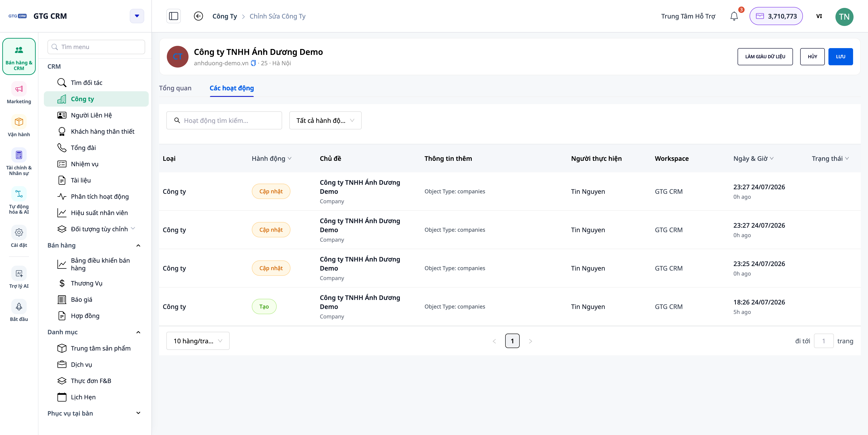Toggle the sidebar panel icon
Image resolution: width=868 pixels, height=435 pixels.
(174, 16)
